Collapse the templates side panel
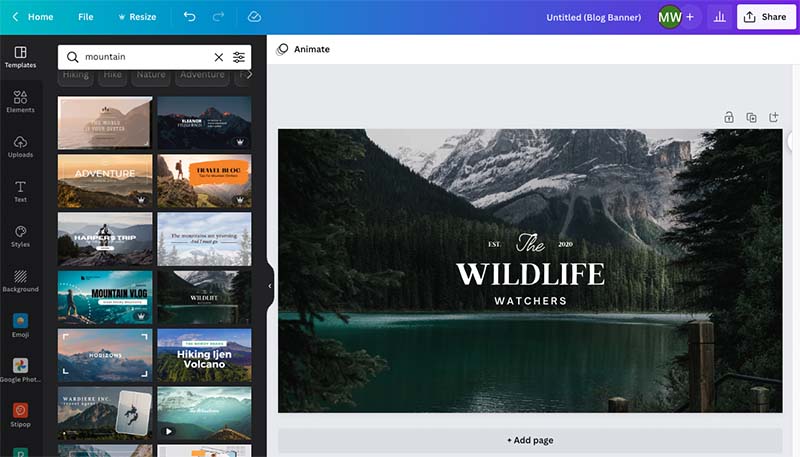 pos(269,286)
